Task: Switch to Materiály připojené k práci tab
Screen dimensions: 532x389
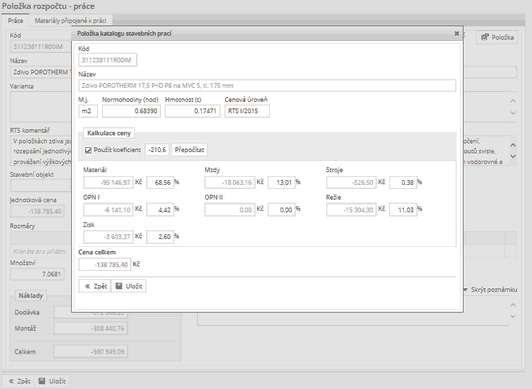Action: point(70,21)
